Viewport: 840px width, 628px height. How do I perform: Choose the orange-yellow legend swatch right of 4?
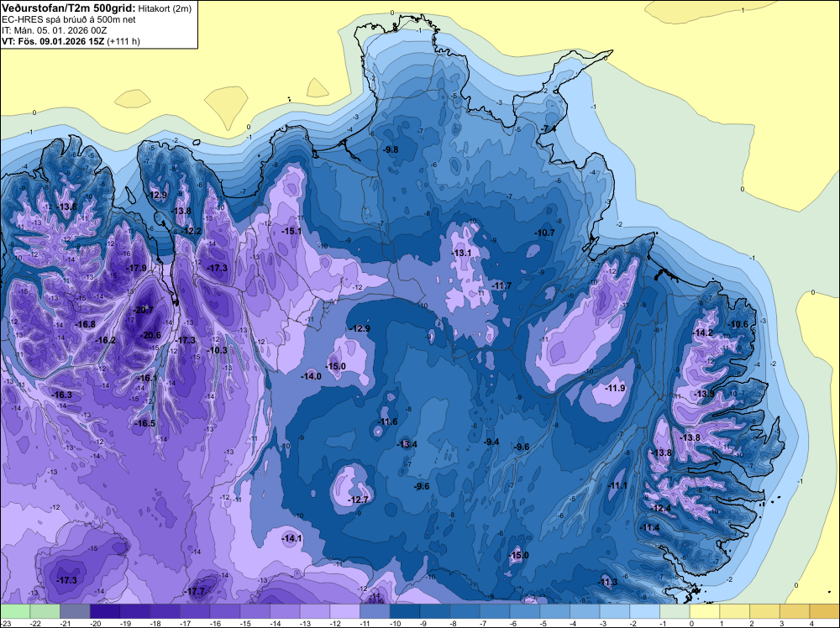(x=825, y=610)
